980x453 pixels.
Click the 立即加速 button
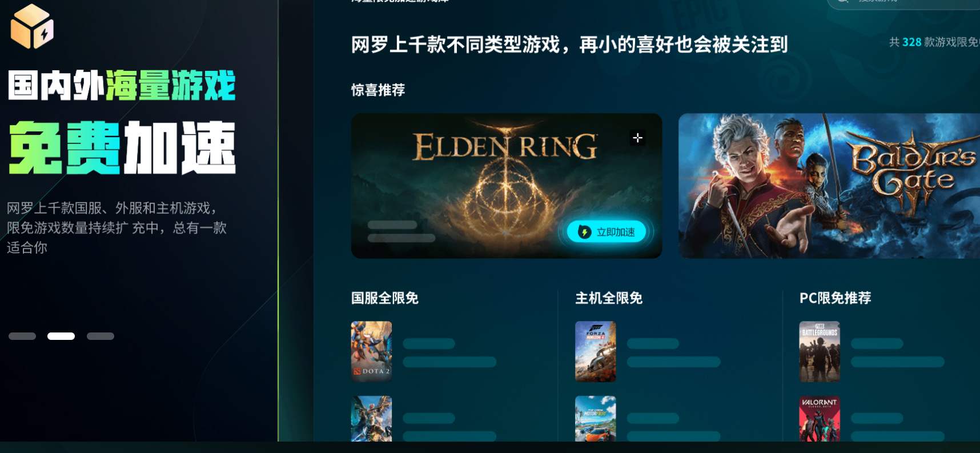click(607, 231)
